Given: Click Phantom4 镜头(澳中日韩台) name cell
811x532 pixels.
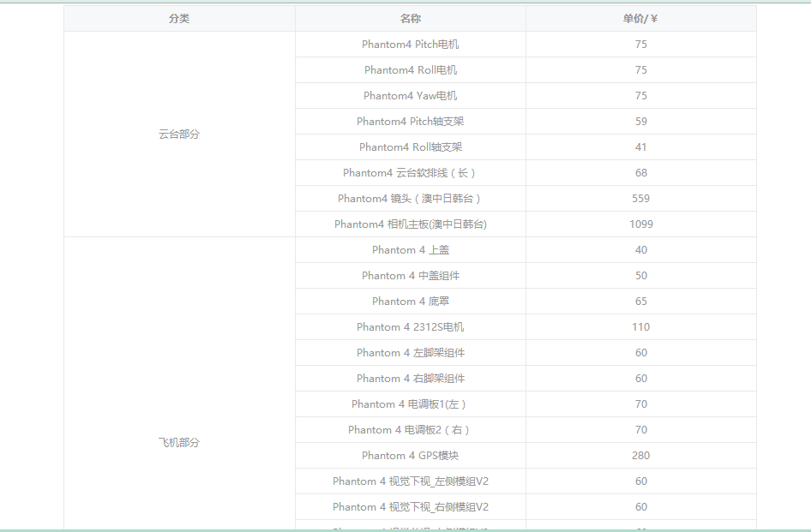Looking at the screenshot, I should [410, 199].
